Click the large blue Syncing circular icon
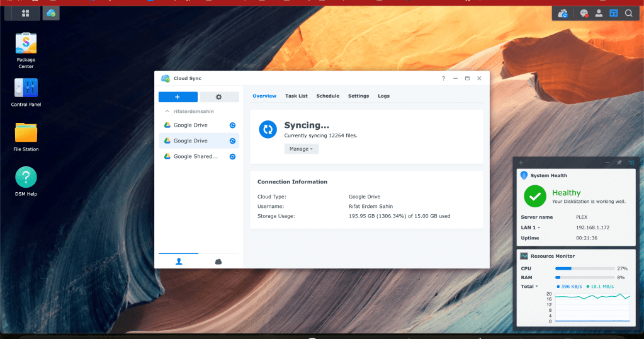 click(x=268, y=129)
